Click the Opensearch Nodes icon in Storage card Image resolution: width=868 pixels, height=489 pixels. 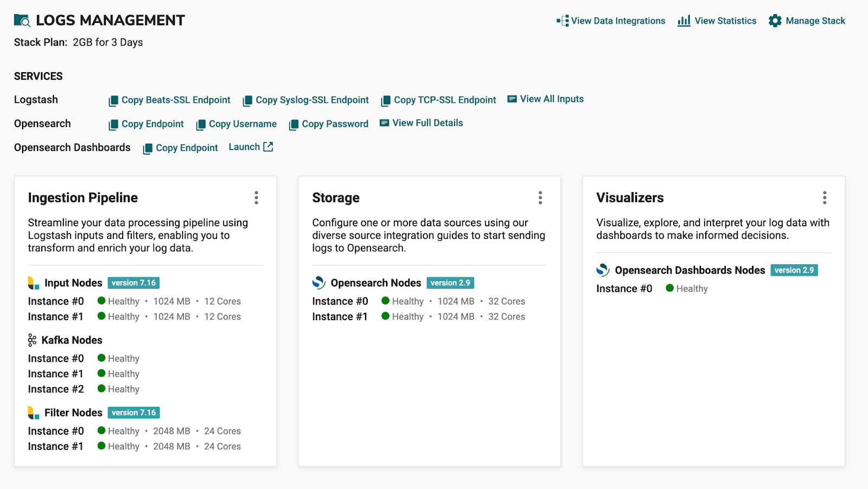pos(318,282)
